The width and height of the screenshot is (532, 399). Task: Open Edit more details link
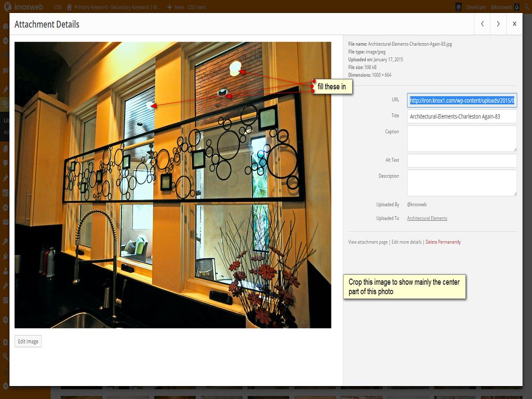[406, 242]
